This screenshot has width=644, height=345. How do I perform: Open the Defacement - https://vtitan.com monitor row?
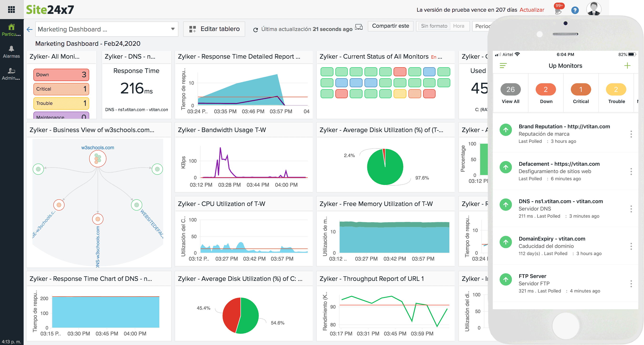[565, 171]
